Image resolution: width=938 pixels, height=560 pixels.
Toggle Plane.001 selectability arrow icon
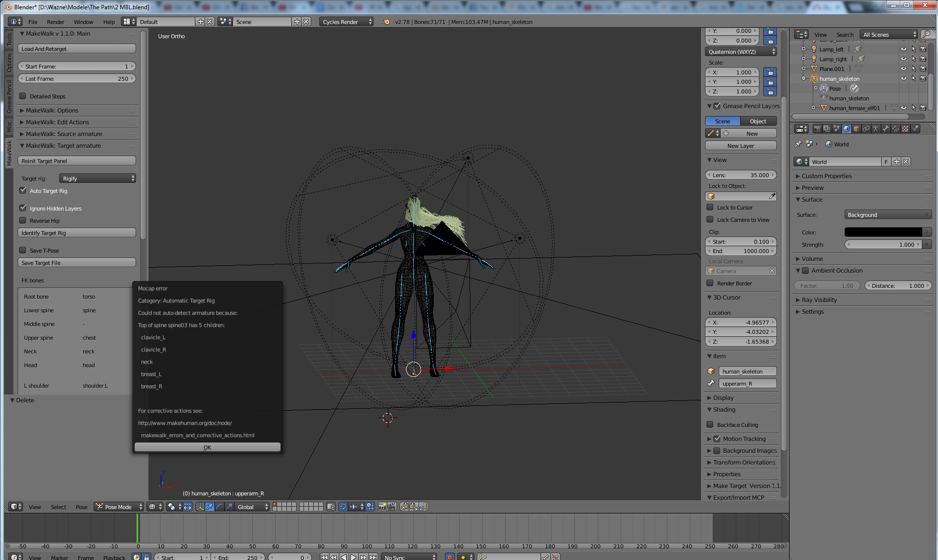click(914, 69)
